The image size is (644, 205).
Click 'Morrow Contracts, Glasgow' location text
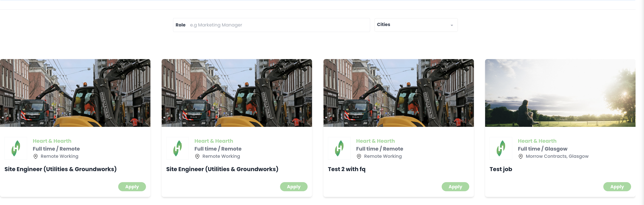pos(557,156)
